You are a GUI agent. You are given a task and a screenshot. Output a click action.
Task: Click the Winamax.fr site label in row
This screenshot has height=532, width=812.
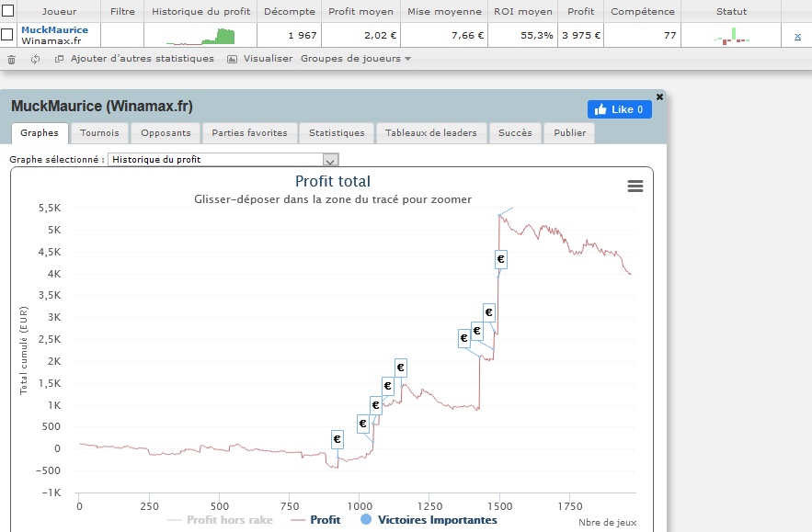click(x=51, y=40)
